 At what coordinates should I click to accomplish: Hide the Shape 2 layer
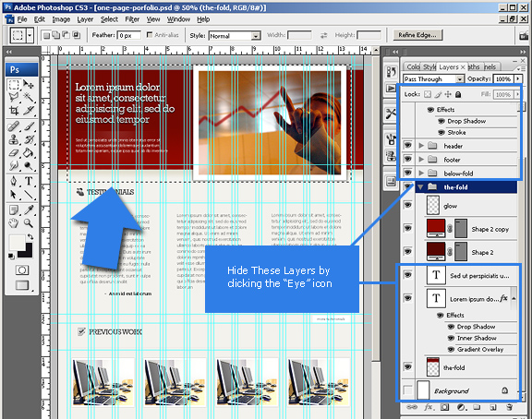point(407,251)
